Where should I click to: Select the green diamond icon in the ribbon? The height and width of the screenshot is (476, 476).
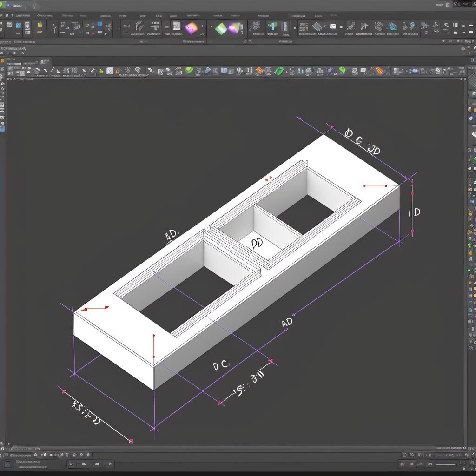(221, 28)
